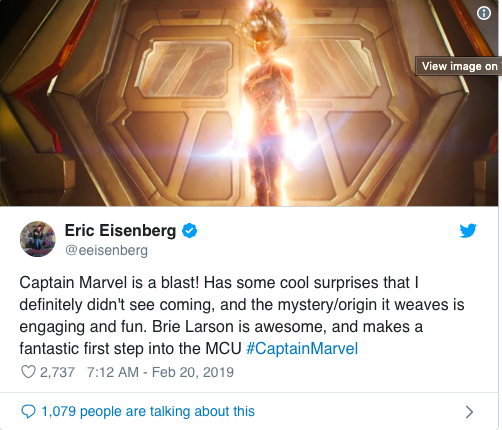Open Eric Eisenberg's profile avatar
Screen dimensions: 502x430
click(38, 239)
